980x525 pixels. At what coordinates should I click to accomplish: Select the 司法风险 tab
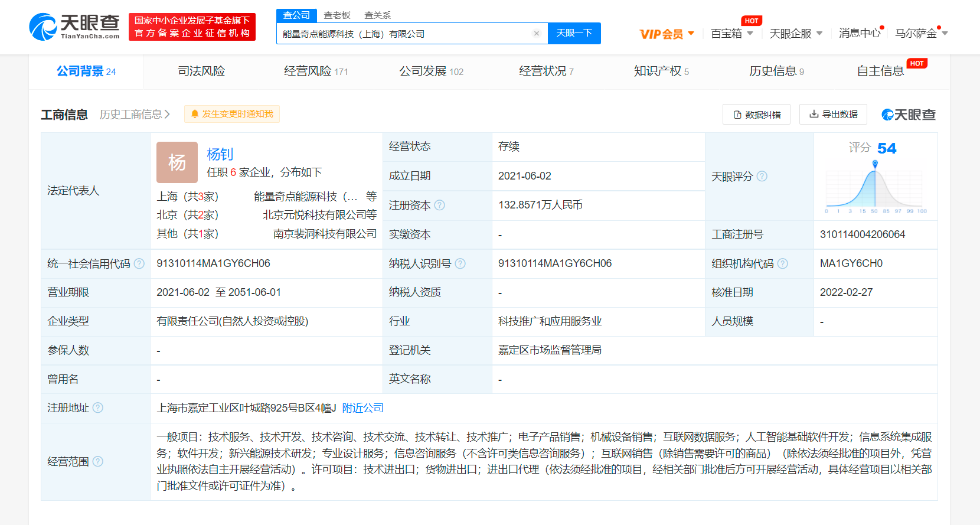pyautogui.click(x=201, y=71)
